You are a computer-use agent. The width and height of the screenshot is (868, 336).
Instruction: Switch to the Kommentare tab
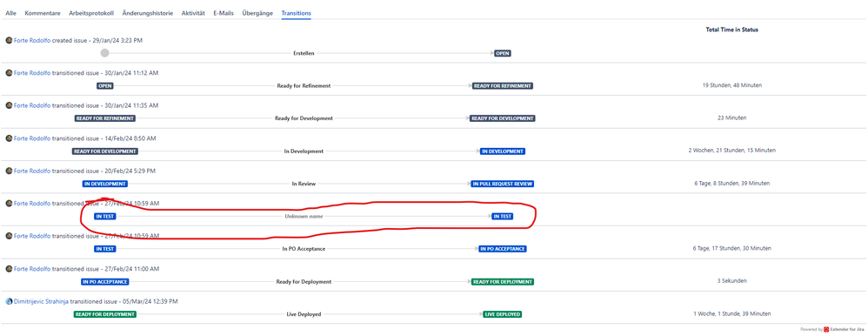[43, 13]
